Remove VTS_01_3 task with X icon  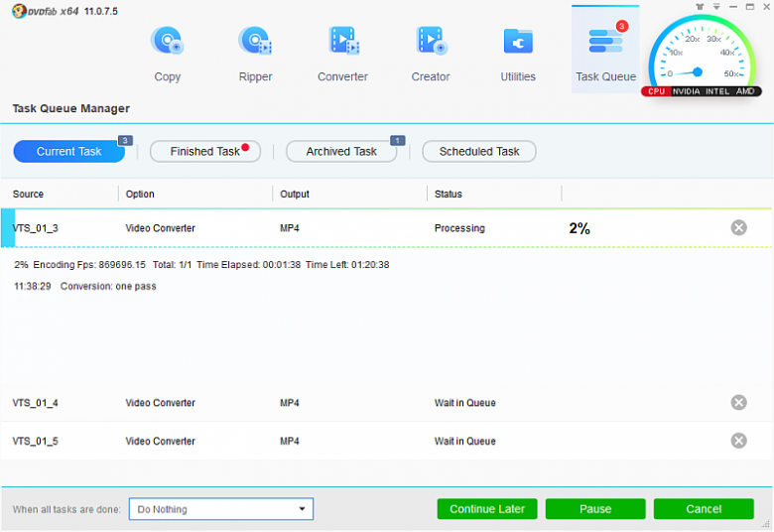pyautogui.click(x=738, y=228)
